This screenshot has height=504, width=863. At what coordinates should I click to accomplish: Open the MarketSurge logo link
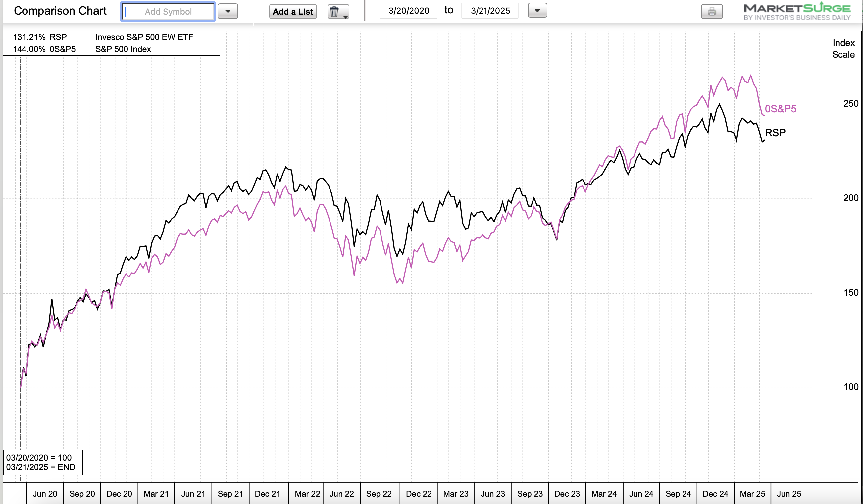click(797, 12)
